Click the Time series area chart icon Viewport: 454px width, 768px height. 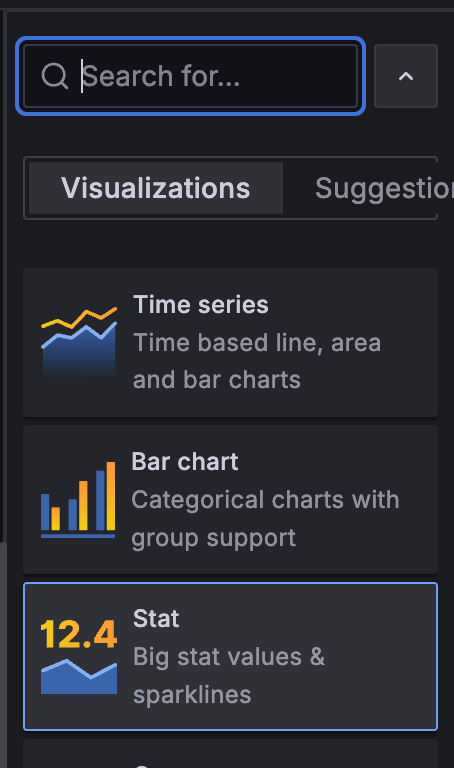point(79,342)
